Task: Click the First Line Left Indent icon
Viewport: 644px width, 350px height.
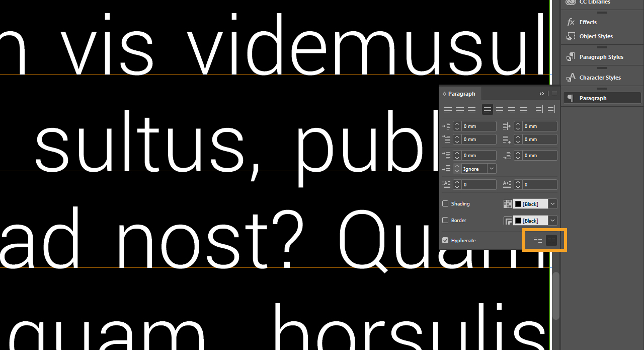Action: pos(446,139)
